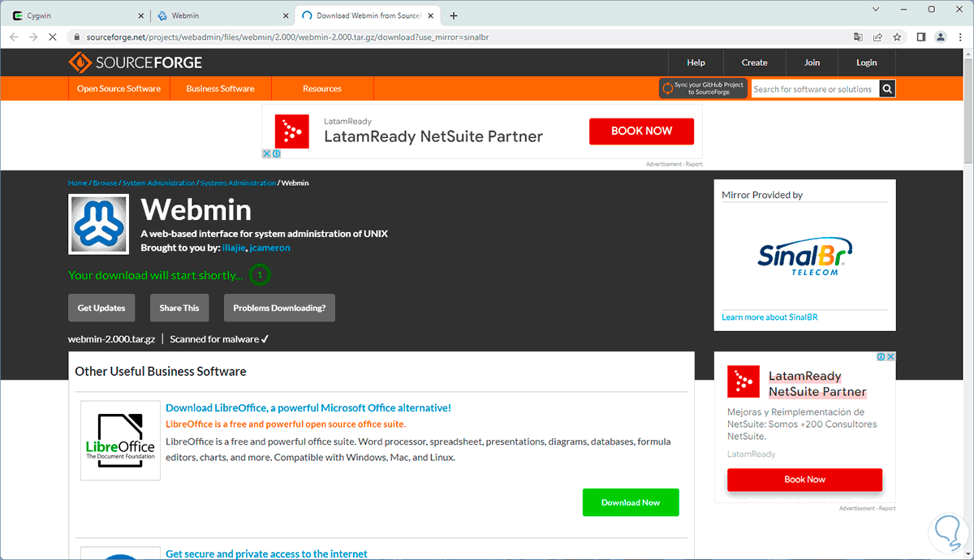This screenshot has height=560, width=974.
Task: Open the Systems Administration breadcrumb link
Action: [x=238, y=183]
